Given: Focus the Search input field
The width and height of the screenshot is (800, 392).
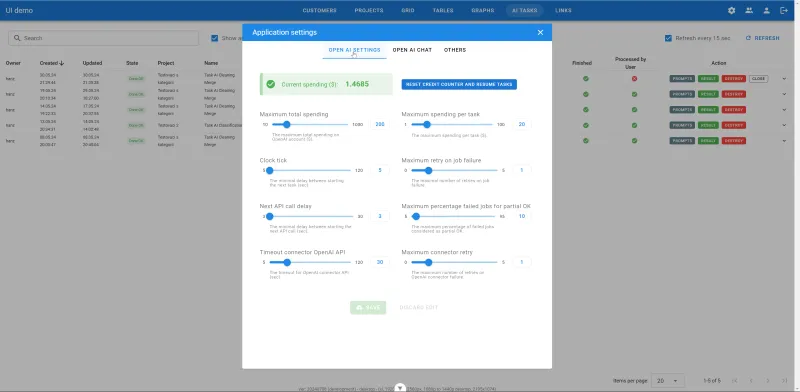Looking at the screenshot, I should pos(104,38).
